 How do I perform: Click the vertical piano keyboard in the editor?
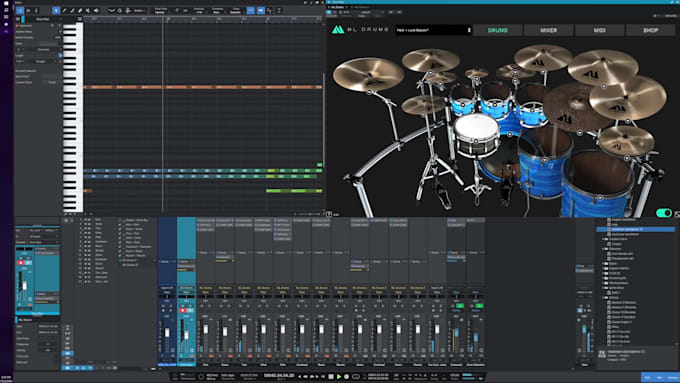tap(73, 117)
